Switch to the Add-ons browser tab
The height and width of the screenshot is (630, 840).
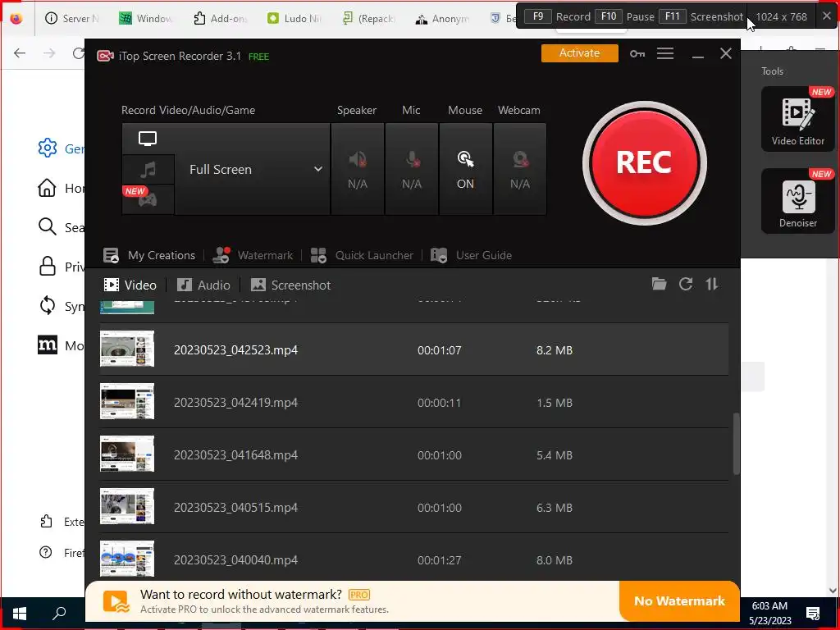221,18
